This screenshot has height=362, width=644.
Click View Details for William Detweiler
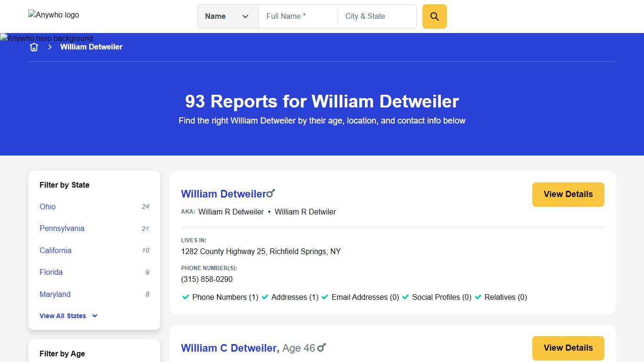pyautogui.click(x=568, y=194)
